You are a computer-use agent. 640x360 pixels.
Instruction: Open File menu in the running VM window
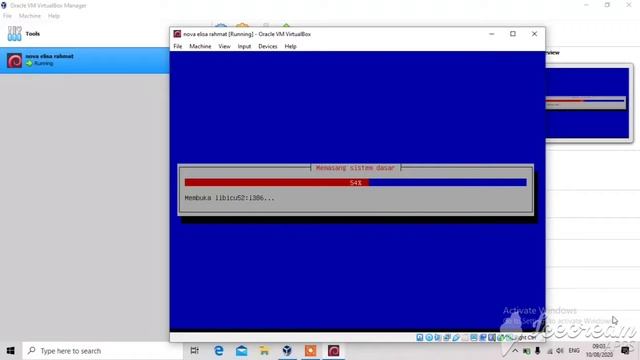point(178,47)
